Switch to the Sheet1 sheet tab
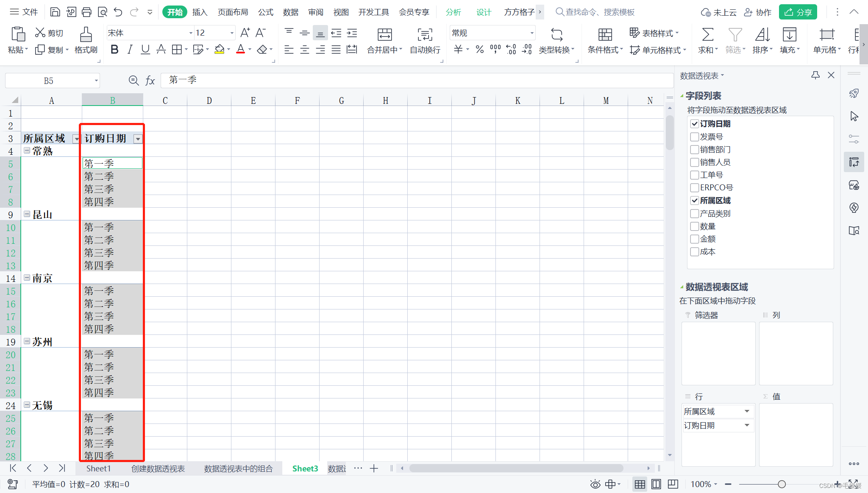 (x=98, y=468)
